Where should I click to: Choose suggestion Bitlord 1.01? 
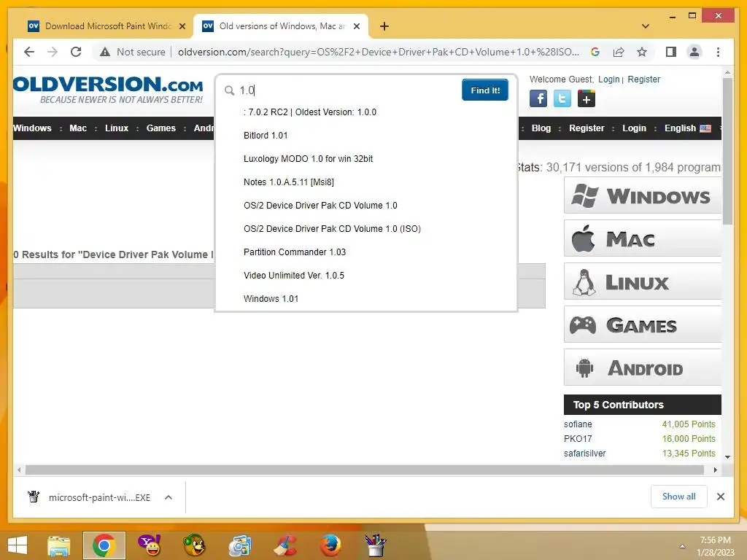tap(266, 135)
